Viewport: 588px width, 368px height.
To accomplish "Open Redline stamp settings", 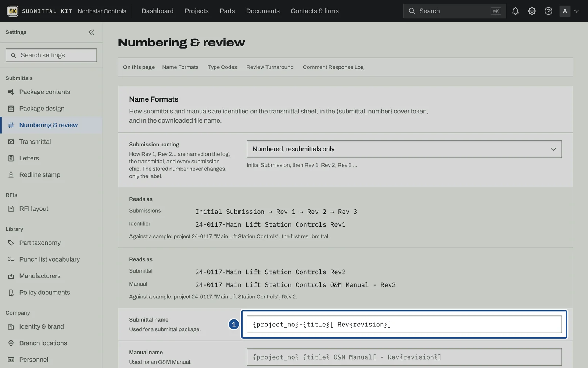I will click(51, 175).
